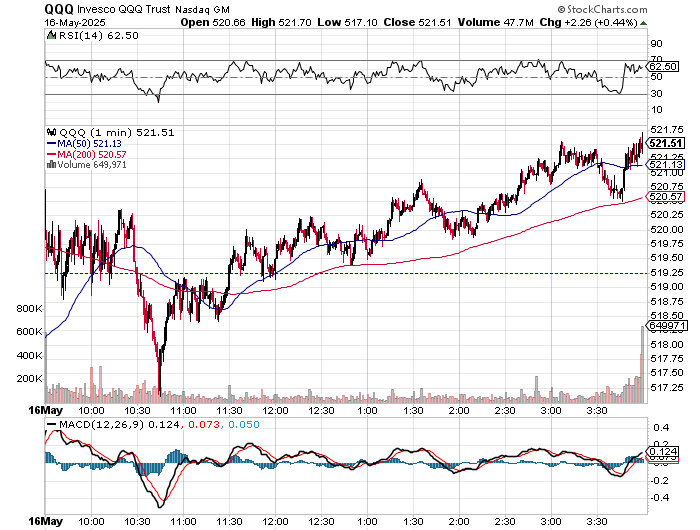
Task: Click the MACD(12,26,9) 0.124 legend label
Action: pos(120,425)
